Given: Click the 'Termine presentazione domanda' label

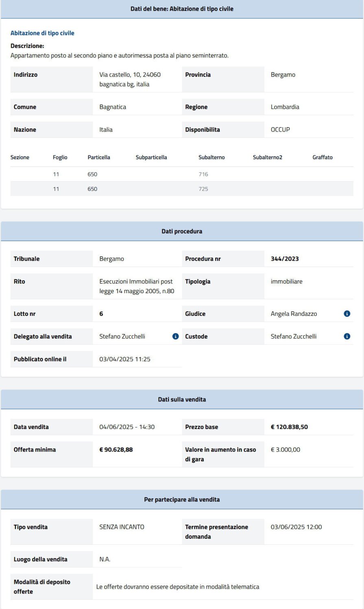Looking at the screenshot, I should point(217,532).
